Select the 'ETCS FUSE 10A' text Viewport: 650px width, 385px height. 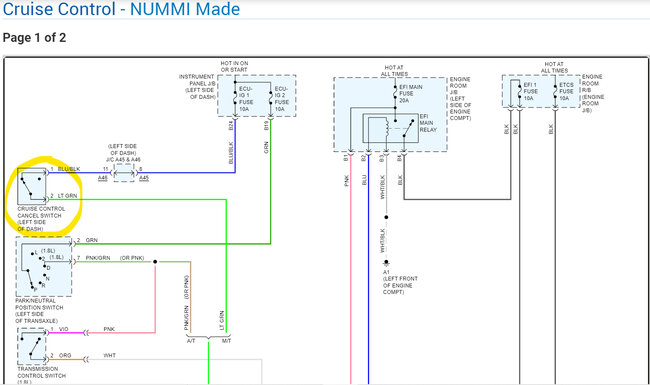pos(566,92)
